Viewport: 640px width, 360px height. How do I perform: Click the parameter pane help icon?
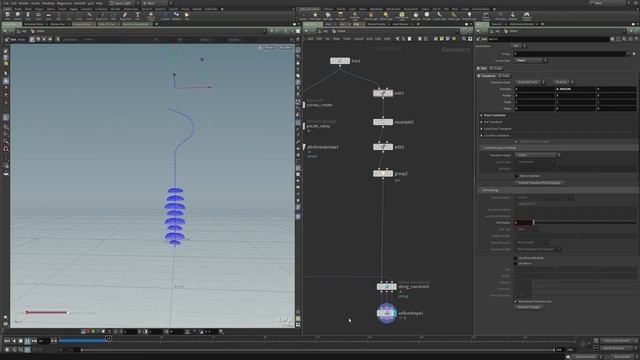click(x=636, y=39)
